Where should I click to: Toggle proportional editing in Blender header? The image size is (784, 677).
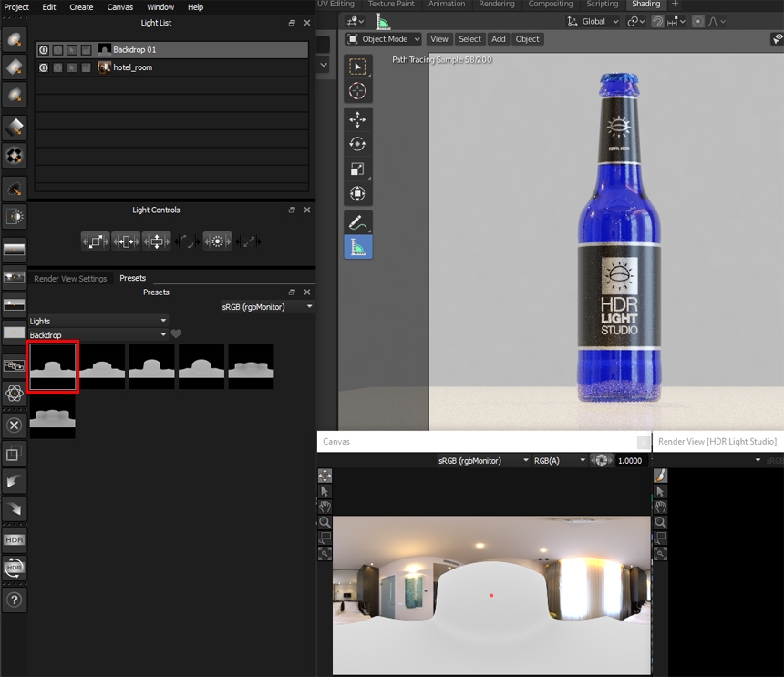pyautogui.click(x=698, y=22)
